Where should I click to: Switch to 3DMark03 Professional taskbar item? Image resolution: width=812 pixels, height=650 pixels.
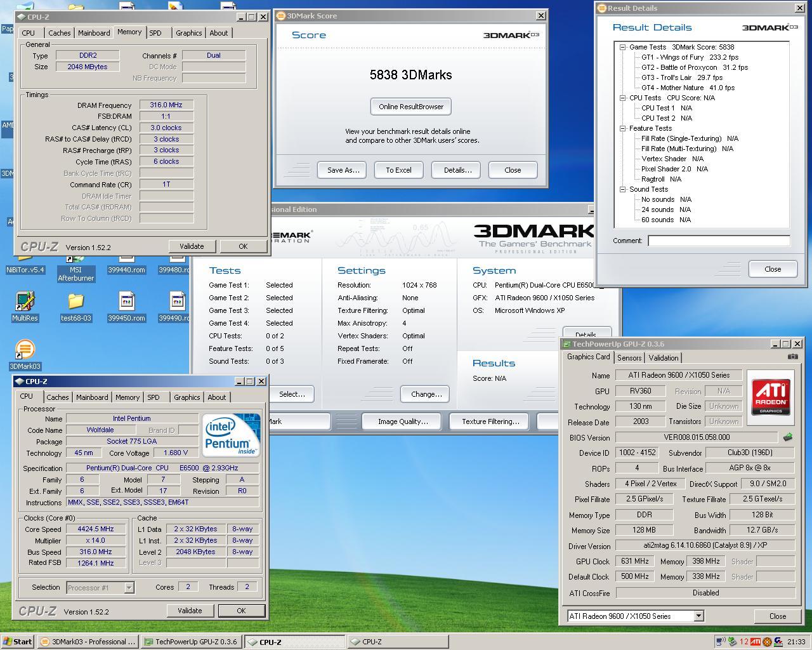point(88,642)
